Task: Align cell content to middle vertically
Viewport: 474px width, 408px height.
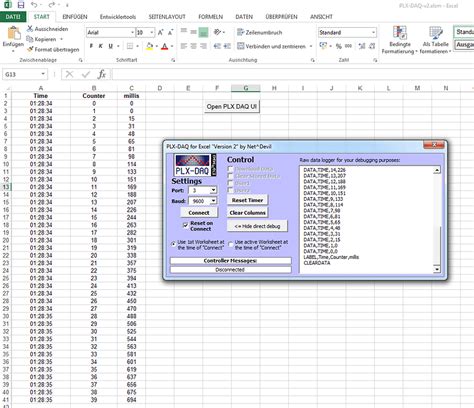Action: click(x=193, y=32)
